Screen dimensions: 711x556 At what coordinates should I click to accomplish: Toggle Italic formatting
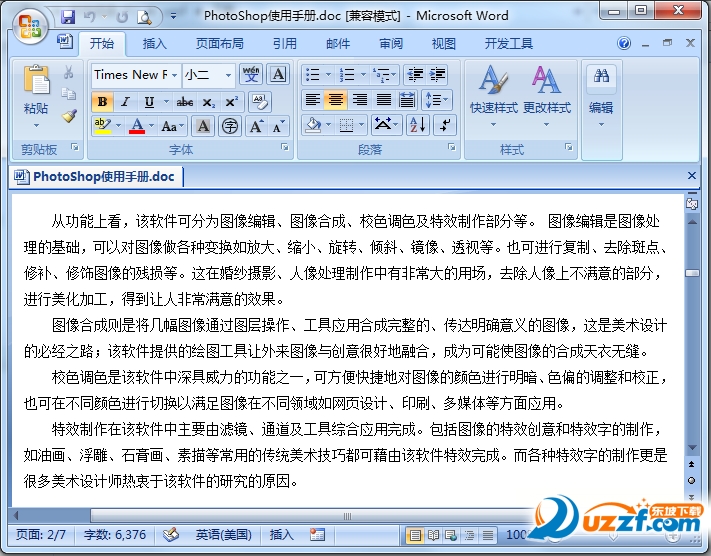tap(126, 102)
